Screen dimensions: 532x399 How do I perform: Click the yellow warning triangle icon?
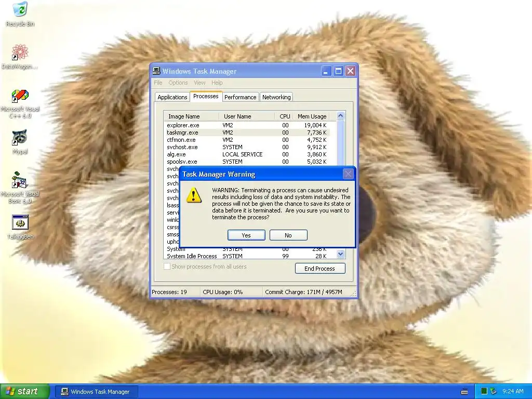point(194,195)
